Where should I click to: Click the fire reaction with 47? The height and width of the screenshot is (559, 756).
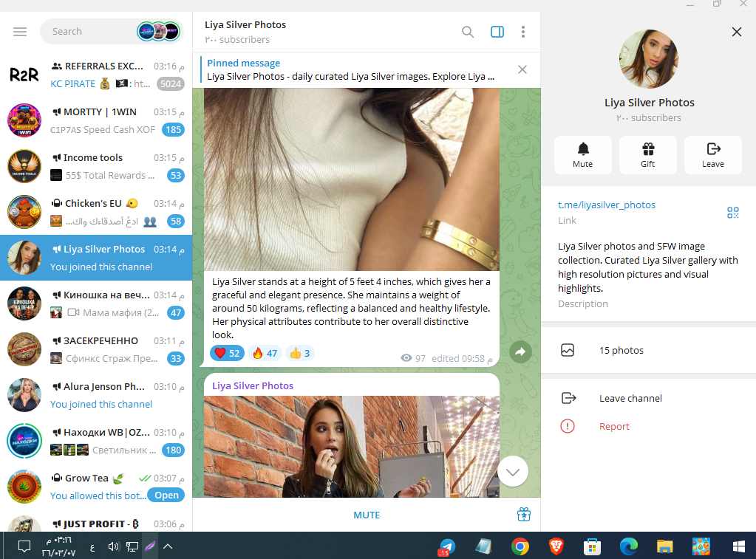coord(265,353)
